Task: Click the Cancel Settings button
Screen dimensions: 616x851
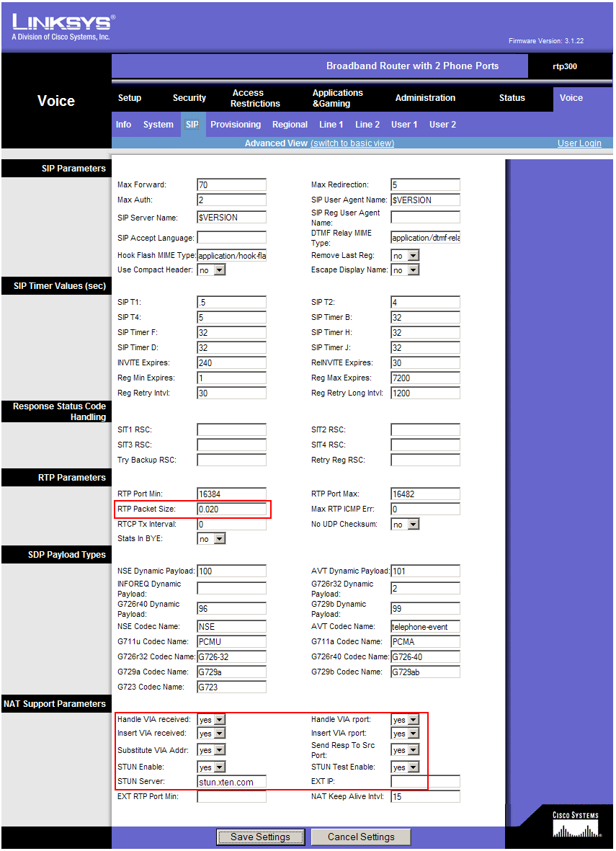Action: click(360, 837)
